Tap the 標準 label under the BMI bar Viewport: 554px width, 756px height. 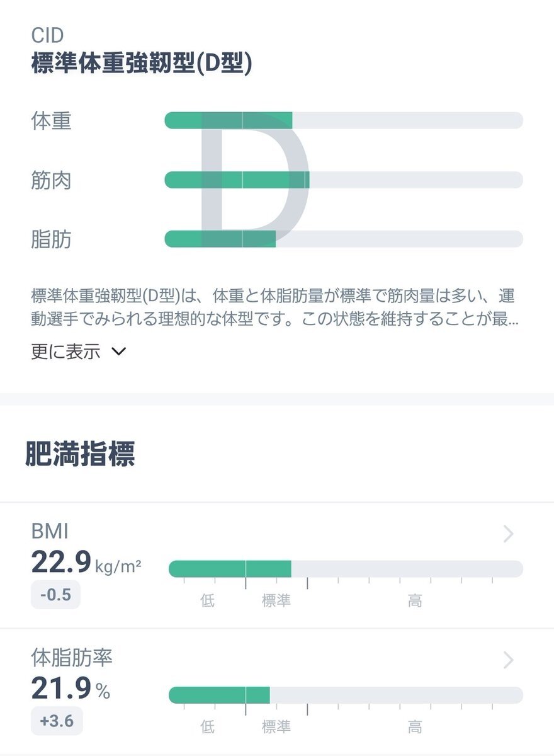[276, 601]
